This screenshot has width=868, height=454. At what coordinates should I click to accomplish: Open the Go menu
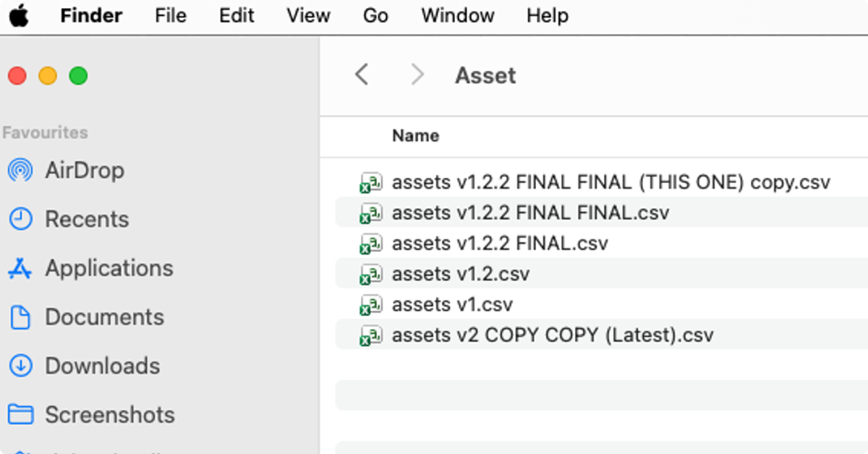pos(375,14)
